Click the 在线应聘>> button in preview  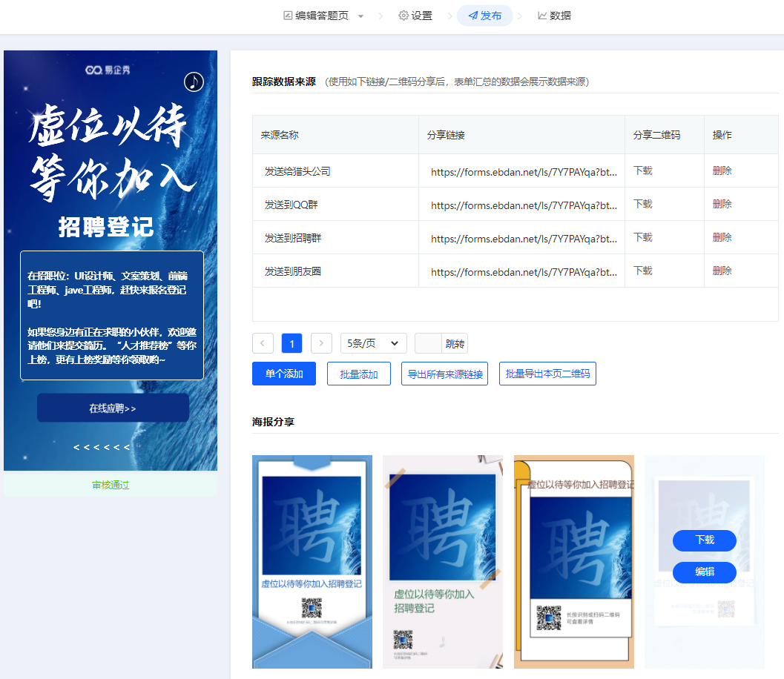113,408
